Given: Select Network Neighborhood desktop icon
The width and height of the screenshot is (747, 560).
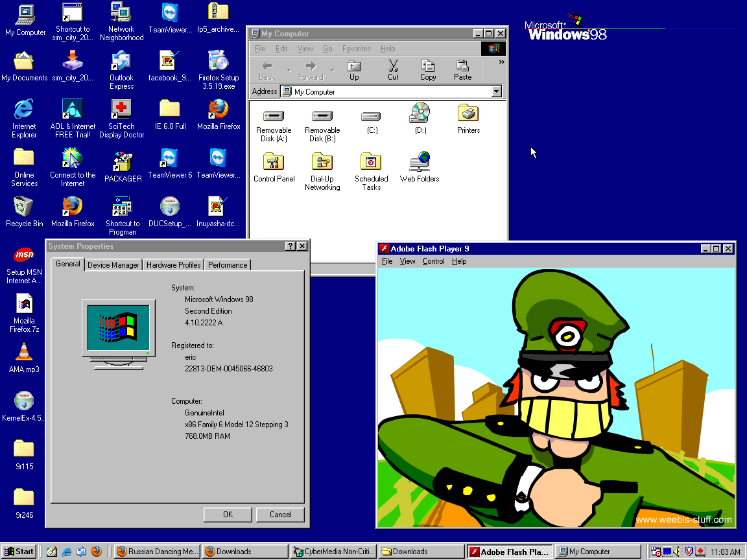Looking at the screenshot, I should coord(121,21).
